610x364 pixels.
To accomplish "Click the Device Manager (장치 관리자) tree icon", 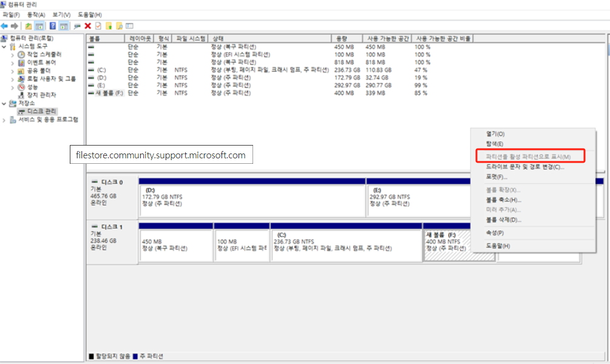I will (22, 95).
